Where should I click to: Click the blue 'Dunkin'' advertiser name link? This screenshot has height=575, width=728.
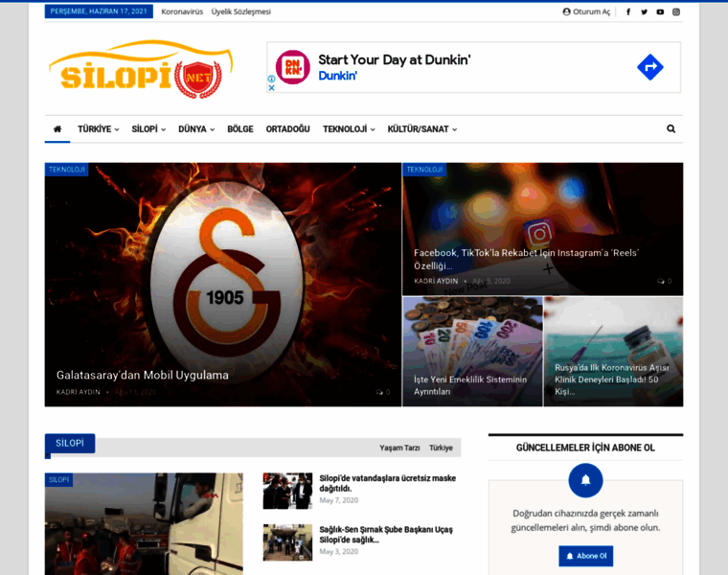337,76
